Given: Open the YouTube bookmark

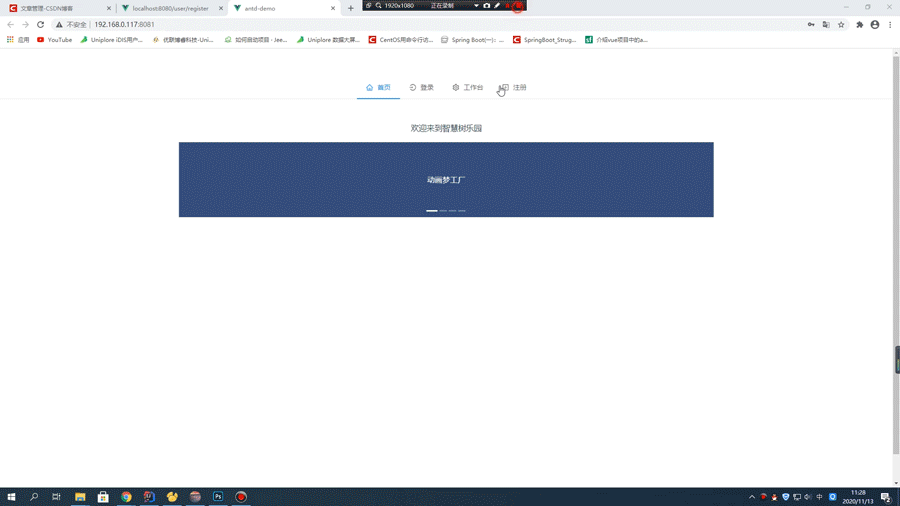Looking at the screenshot, I should [x=55, y=40].
